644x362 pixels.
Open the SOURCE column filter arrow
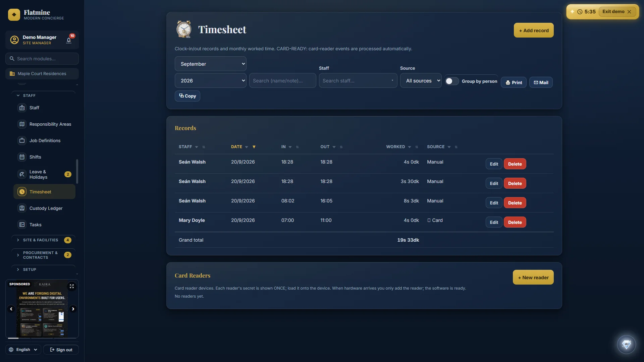pyautogui.click(x=449, y=147)
